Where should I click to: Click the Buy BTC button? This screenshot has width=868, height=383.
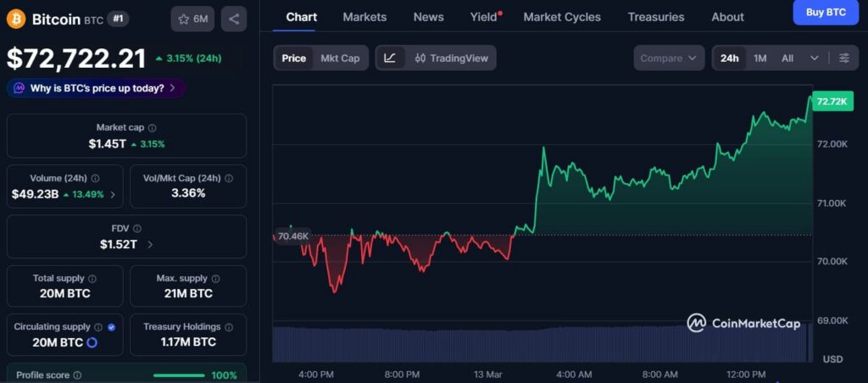coord(826,13)
